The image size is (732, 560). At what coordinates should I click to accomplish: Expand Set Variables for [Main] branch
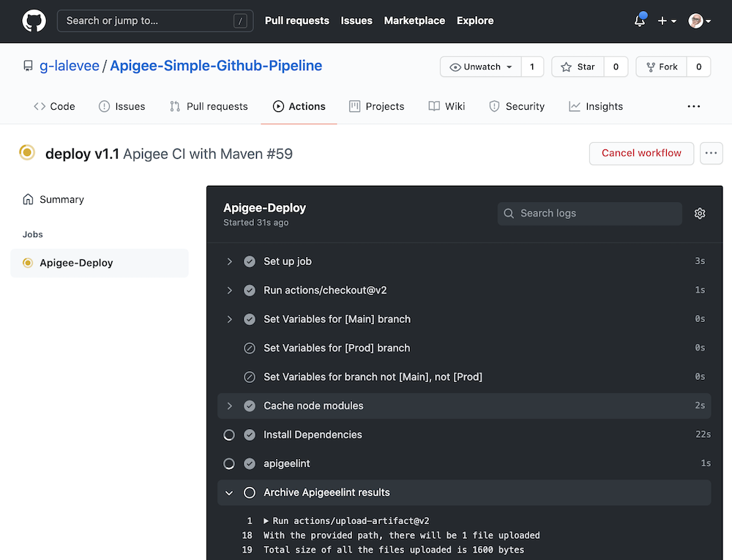click(x=229, y=319)
